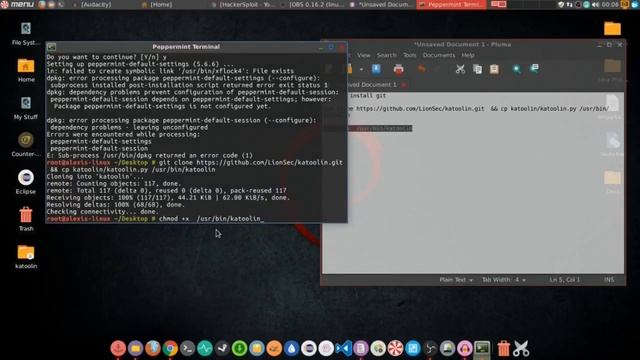Open the Peppermint menu button

(17, 4)
